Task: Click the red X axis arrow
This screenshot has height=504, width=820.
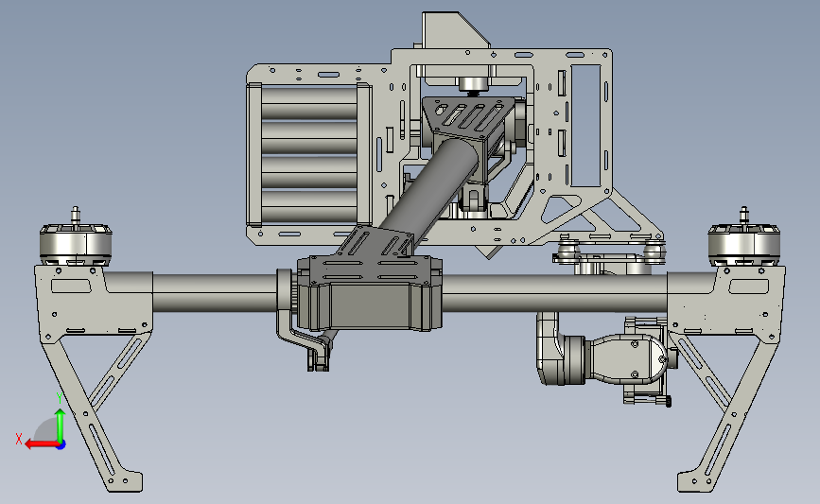Action: (x=41, y=444)
